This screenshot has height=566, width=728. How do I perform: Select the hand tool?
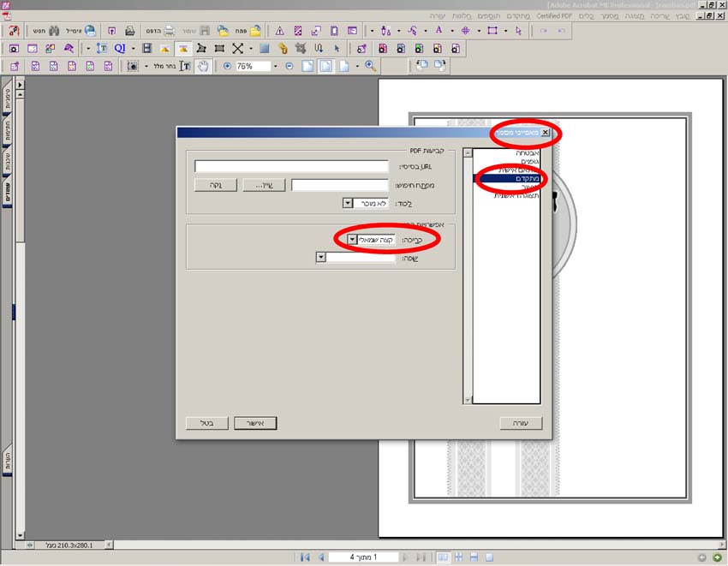(203, 66)
